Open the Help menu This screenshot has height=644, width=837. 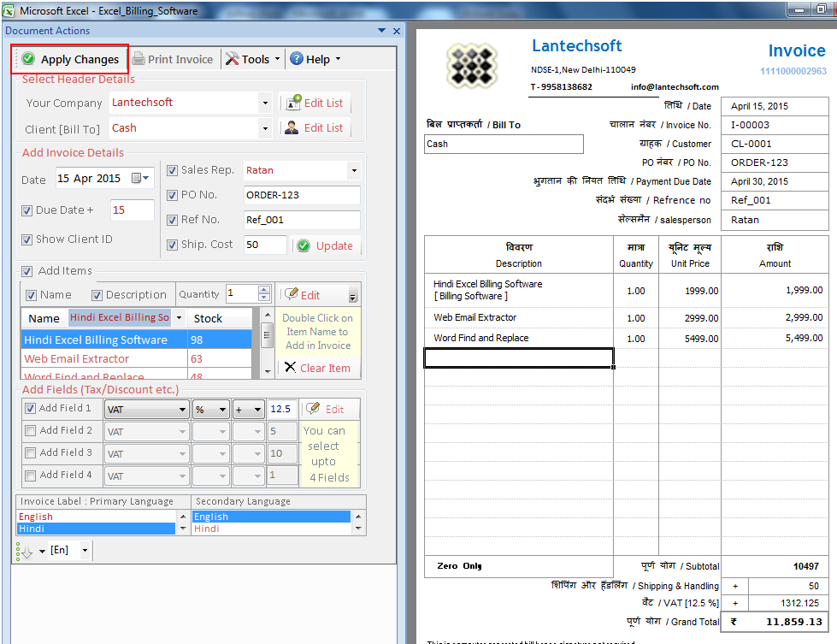click(x=315, y=59)
